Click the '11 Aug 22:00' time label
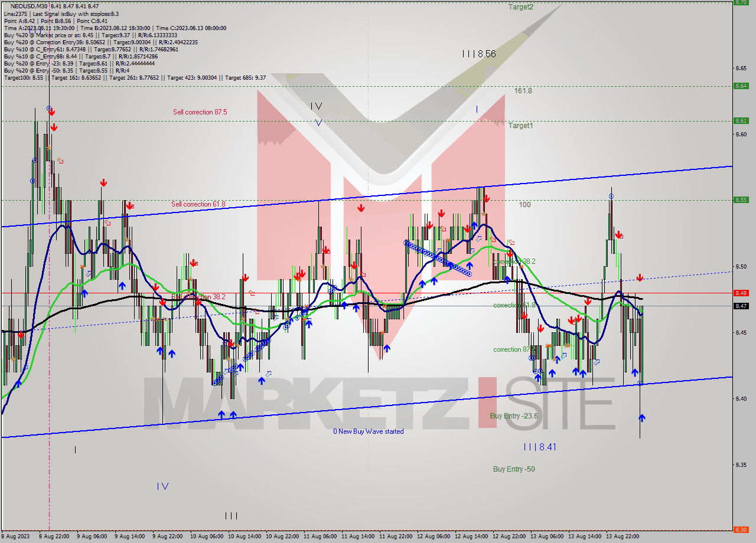Viewport: 756px width, 543px height. (x=396, y=537)
